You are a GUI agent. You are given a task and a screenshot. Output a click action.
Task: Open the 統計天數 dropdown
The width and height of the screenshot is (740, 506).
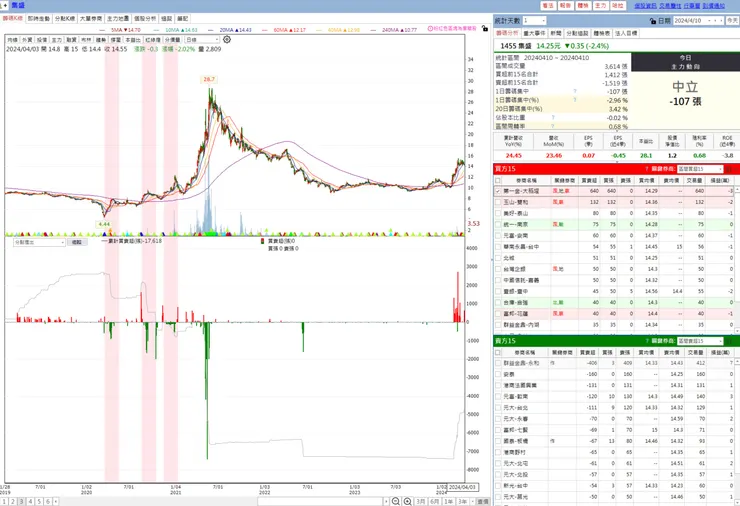[544, 21]
